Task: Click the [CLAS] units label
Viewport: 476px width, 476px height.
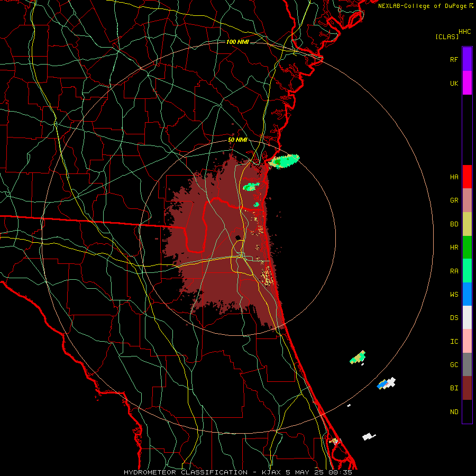Action: point(447,37)
